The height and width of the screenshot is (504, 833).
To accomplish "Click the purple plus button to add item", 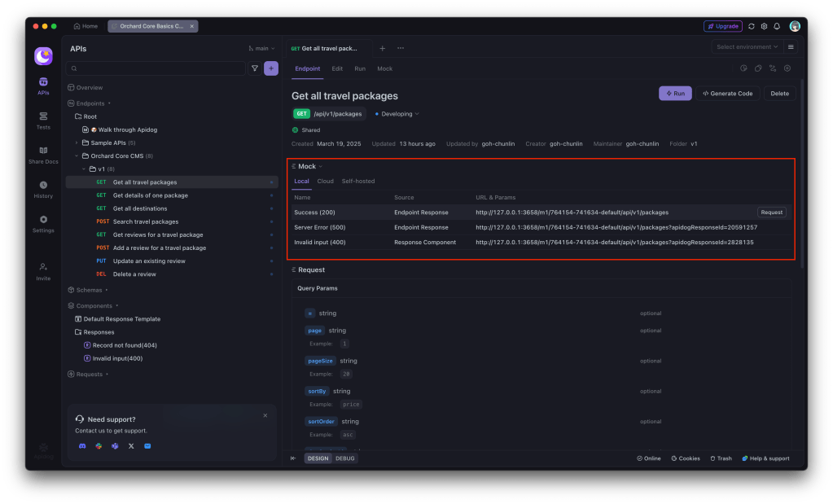I will coord(271,68).
